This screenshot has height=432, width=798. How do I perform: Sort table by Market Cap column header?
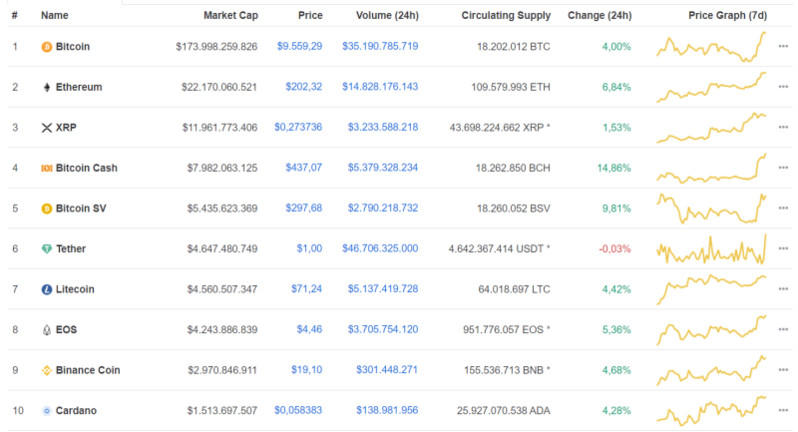[230, 16]
